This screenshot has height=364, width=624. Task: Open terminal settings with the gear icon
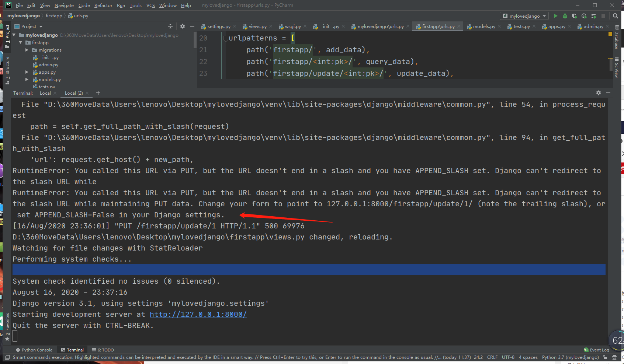click(598, 93)
